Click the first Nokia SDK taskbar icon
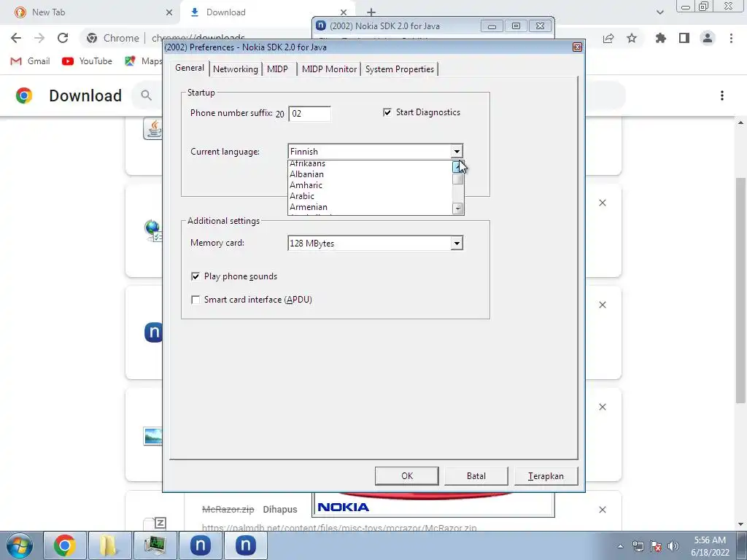This screenshot has width=747, height=560. click(201, 545)
